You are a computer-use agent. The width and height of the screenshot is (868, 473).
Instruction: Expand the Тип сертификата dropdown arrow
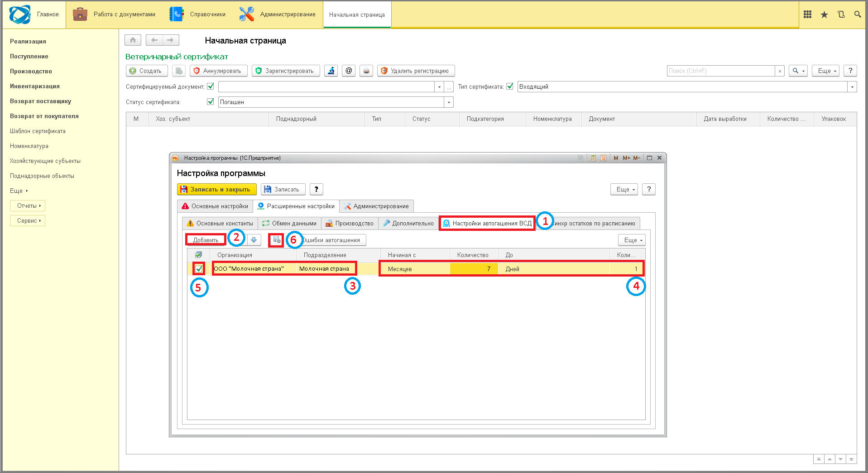click(852, 86)
